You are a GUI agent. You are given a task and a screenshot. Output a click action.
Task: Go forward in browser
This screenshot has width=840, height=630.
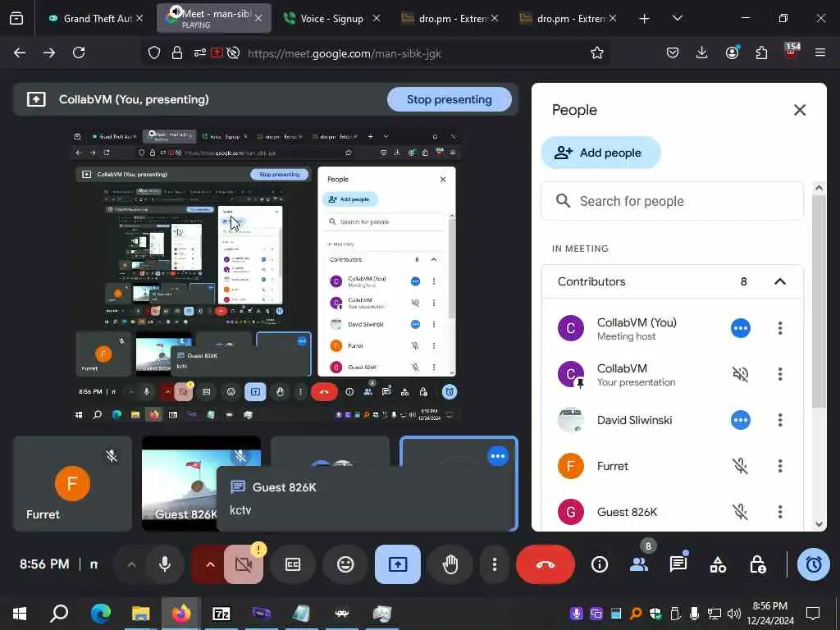(x=49, y=53)
